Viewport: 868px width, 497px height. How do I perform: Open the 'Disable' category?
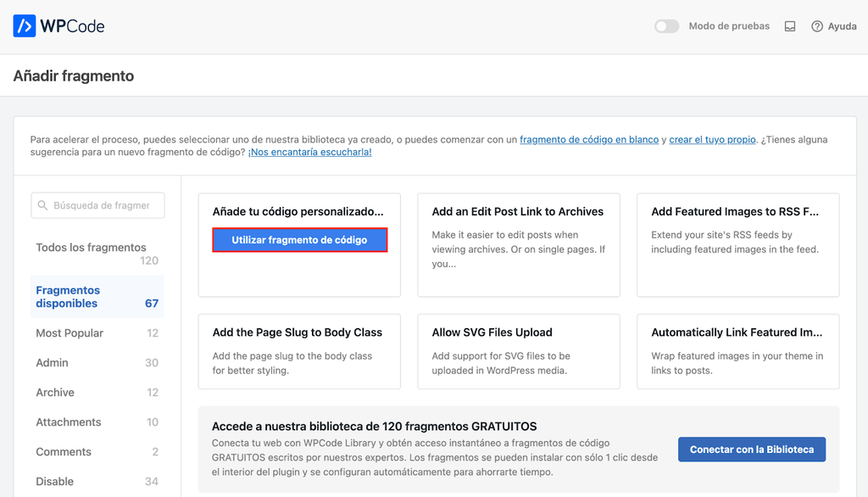click(54, 481)
